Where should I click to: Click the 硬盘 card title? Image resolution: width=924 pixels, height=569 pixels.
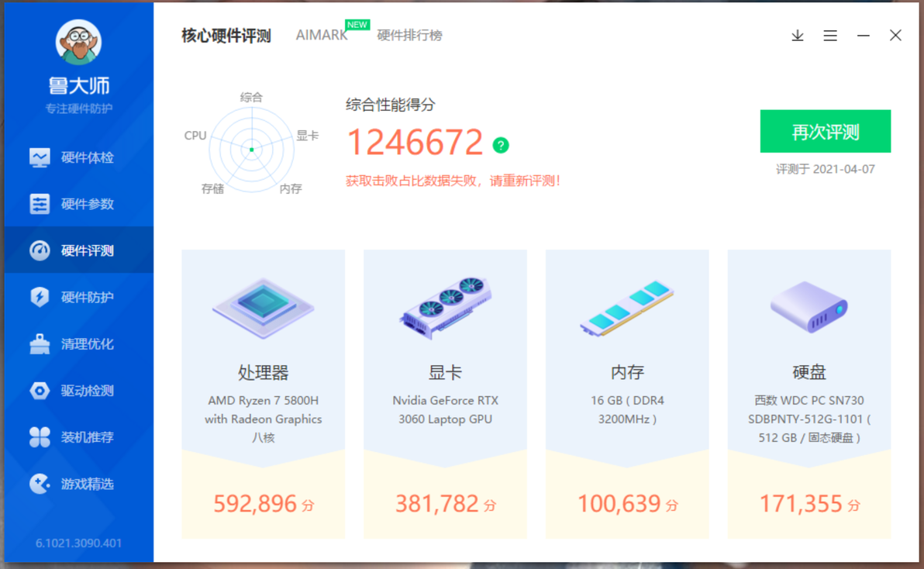809,372
